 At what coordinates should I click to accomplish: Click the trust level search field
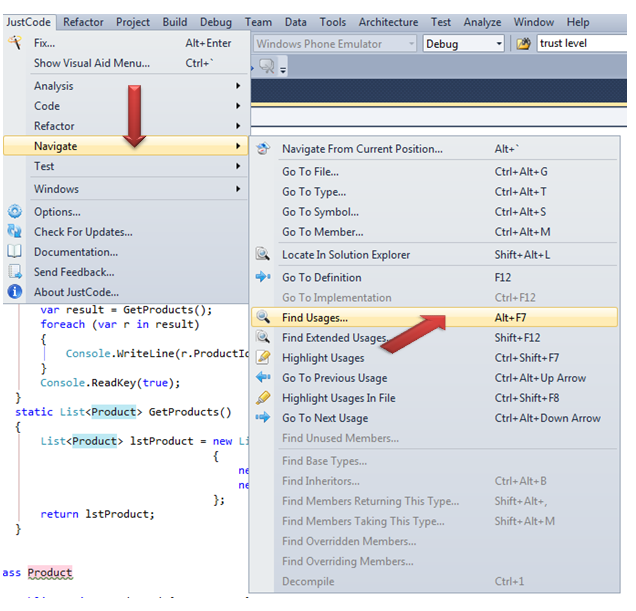[580, 44]
